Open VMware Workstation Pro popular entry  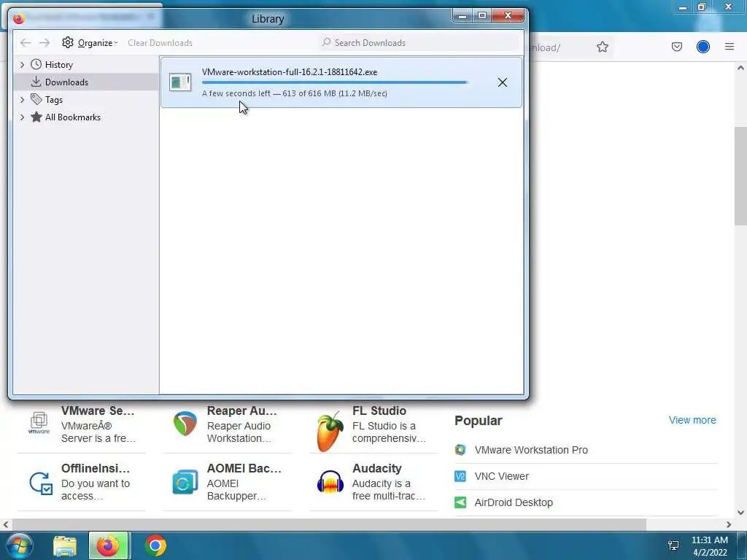click(x=531, y=450)
